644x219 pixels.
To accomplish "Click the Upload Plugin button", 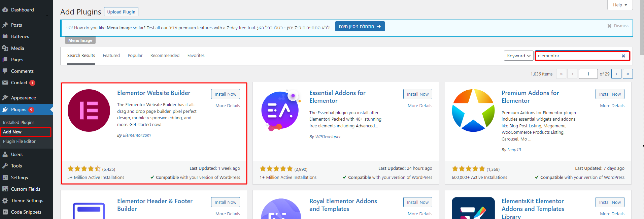I will pyautogui.click(x=121, y=12).
